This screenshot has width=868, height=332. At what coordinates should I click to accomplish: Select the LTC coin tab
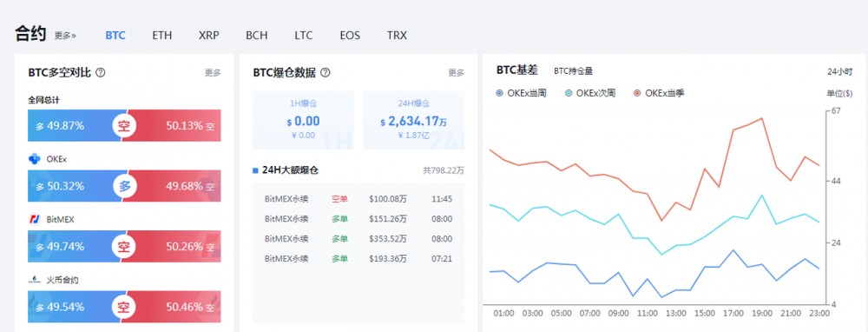[x=303, y=36]
